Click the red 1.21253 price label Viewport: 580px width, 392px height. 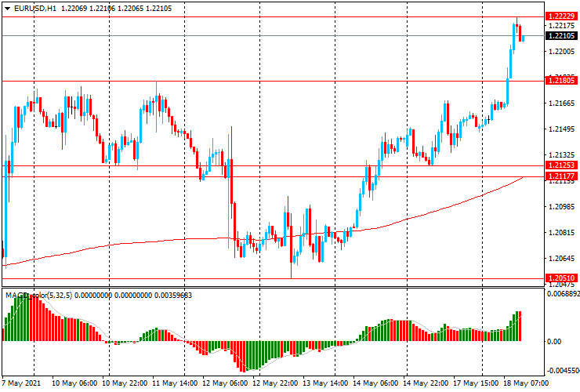pos(561,165)
